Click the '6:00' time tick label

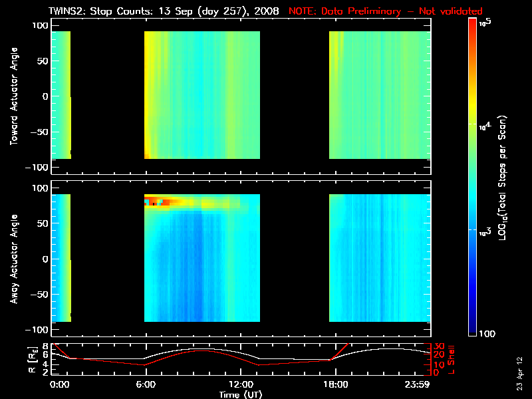click(x=146, y=384)
